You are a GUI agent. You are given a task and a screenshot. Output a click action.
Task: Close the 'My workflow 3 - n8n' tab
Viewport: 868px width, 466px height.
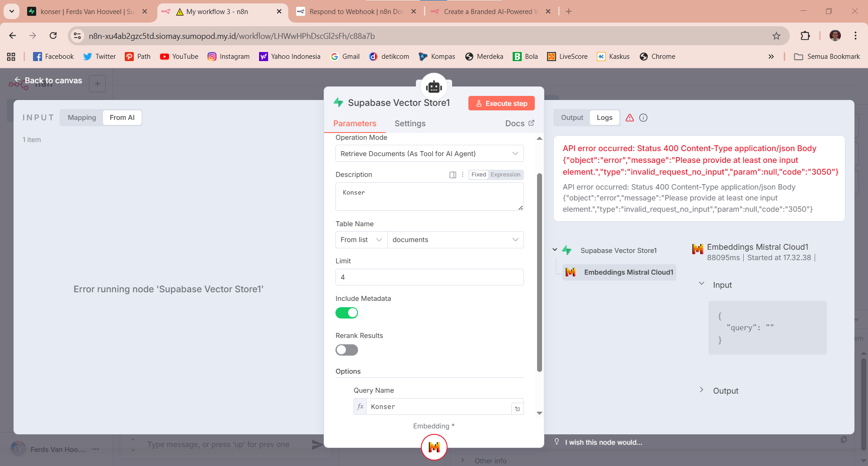coord(279,12)
